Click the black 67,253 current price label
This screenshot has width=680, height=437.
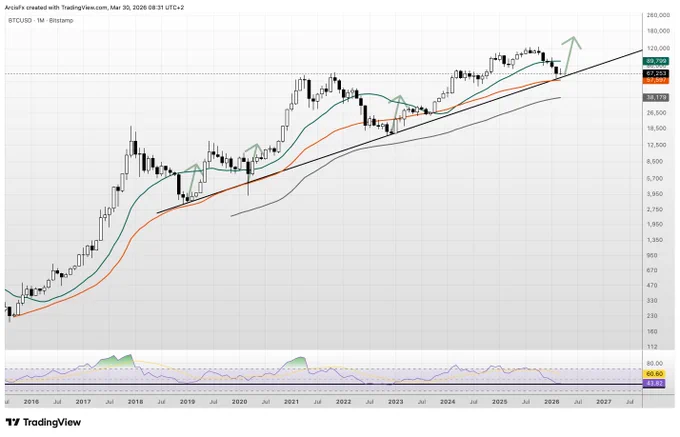coord(656,74)
